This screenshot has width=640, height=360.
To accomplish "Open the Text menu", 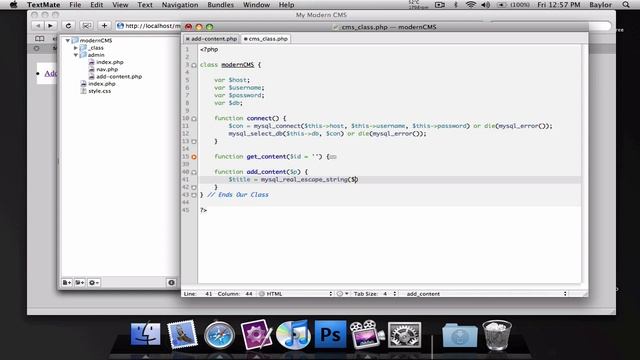I will 144,5.
